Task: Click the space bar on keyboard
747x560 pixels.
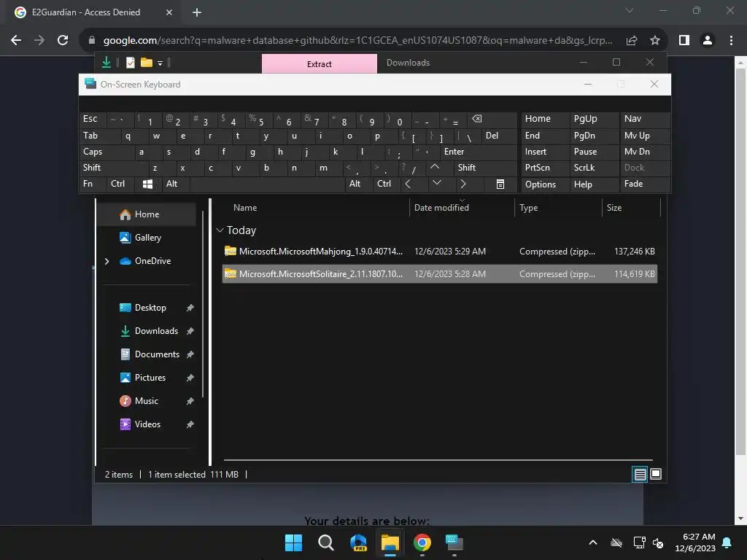Action: [x=267, y=184]
